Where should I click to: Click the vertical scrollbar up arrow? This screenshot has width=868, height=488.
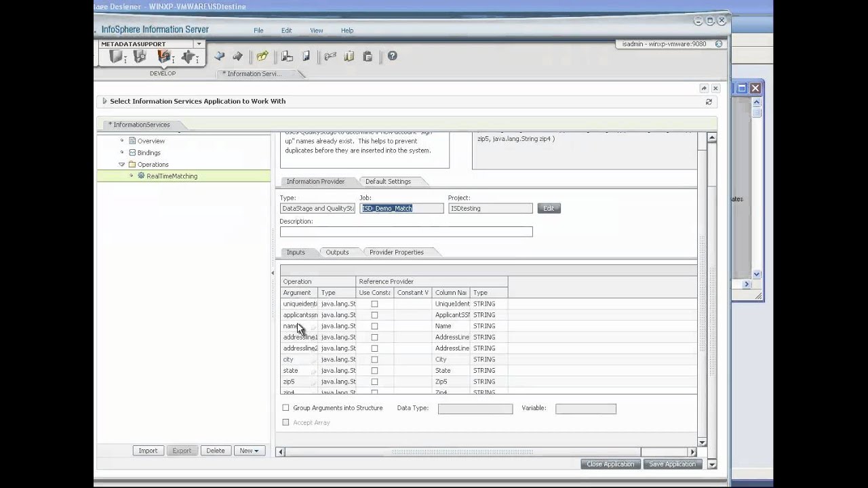coord(712,138)
